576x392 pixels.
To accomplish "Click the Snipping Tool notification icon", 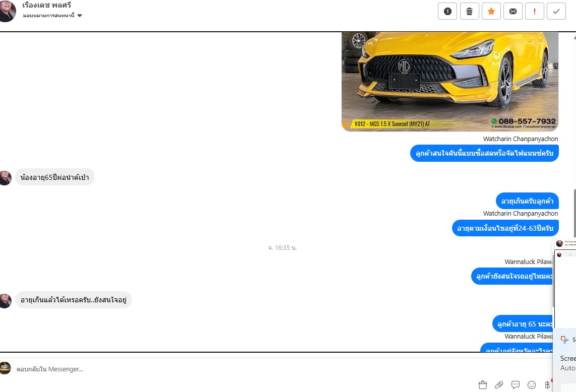I will (564, 340).
